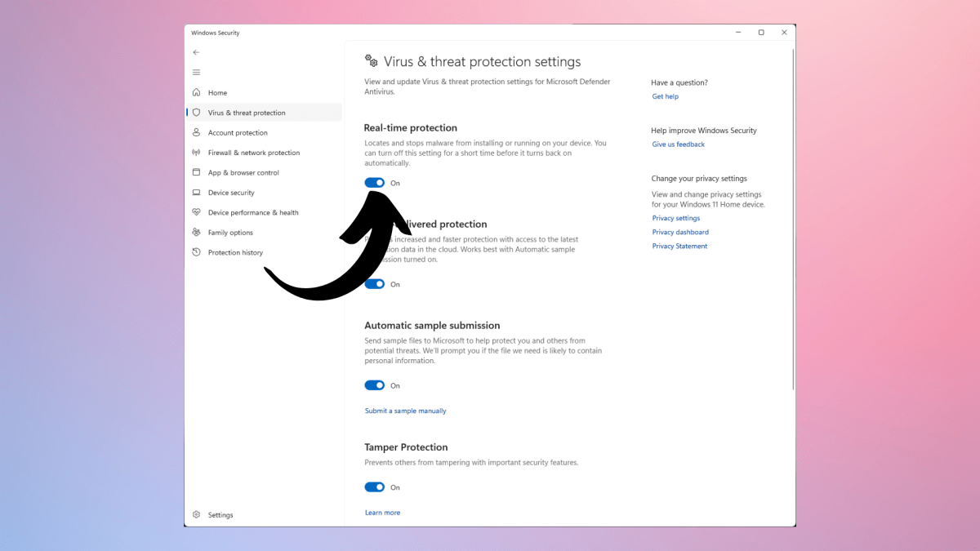This screenshot has width=980, height=551.
Task: Disable Automatic sample submission toggle
Action: (x=375, y=385)
